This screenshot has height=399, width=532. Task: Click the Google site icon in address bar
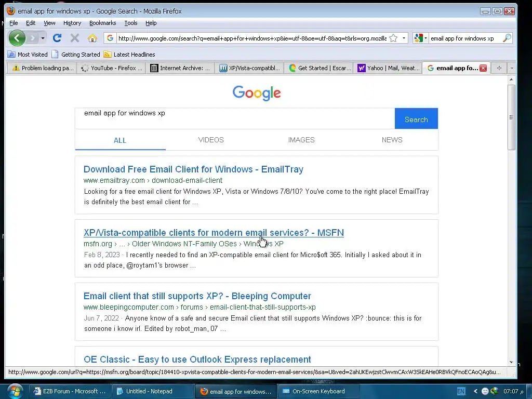coord(110,38)
